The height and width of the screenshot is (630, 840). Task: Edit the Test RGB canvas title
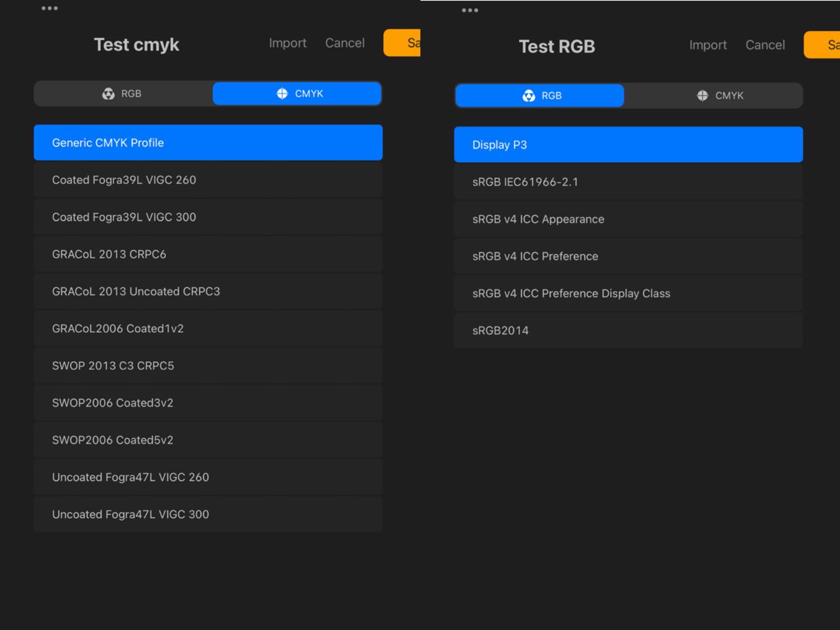557,46
